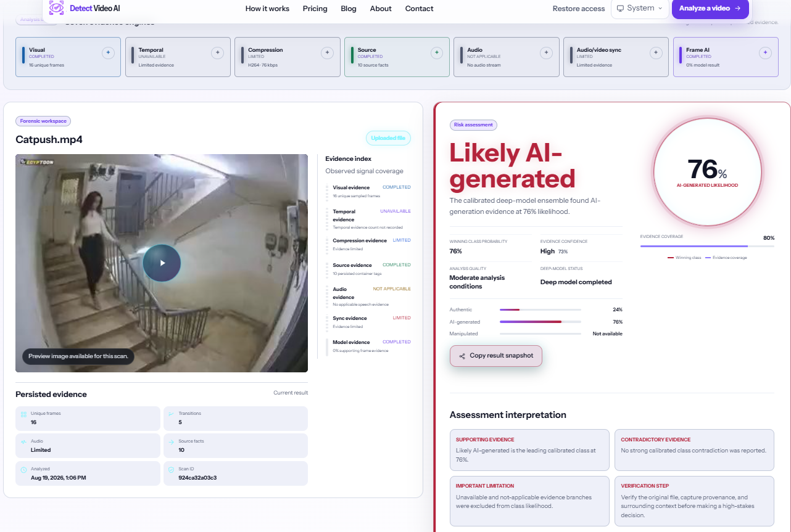Click the 76% likelihood circular gauge
The height and width of the screenshot is (532, 791).
707,171
